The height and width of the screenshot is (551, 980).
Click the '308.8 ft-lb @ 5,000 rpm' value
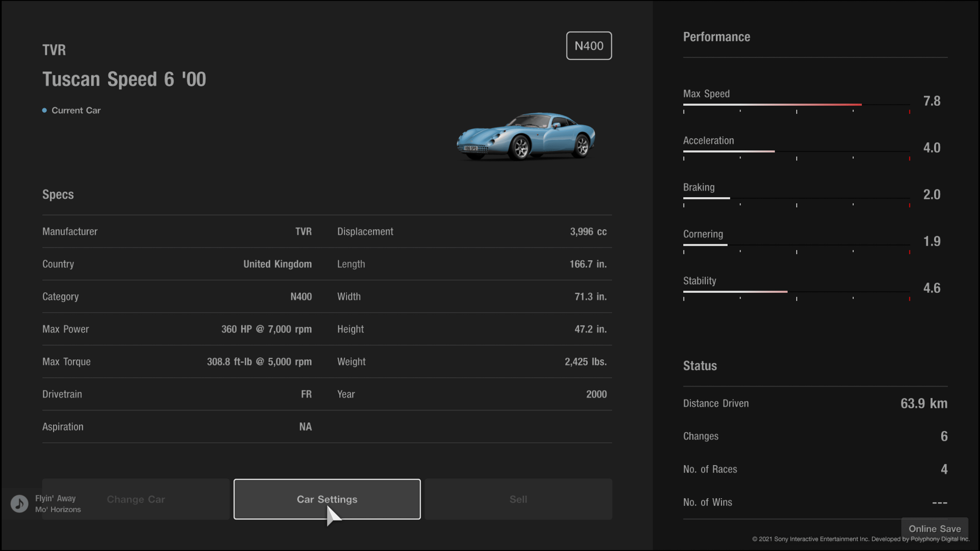259,362
